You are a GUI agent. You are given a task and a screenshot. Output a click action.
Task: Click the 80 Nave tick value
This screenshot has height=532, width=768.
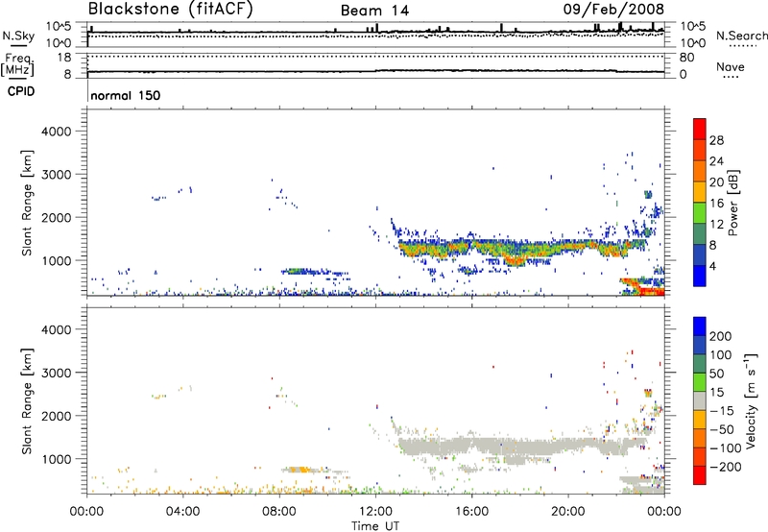pos(686,58)
